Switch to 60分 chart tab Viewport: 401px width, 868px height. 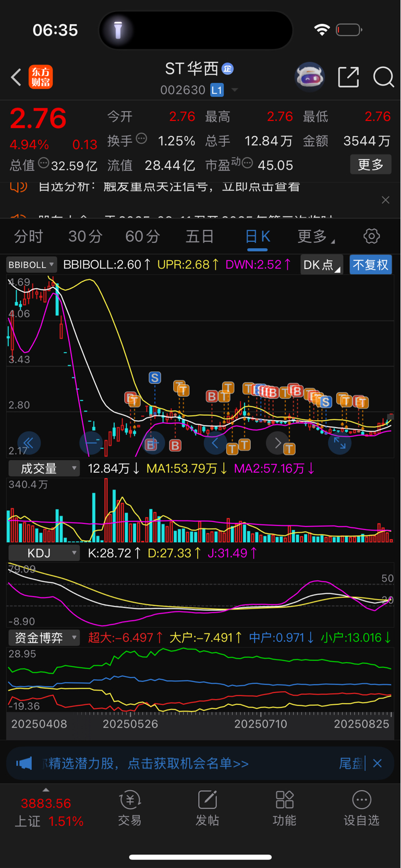point(142,236)
